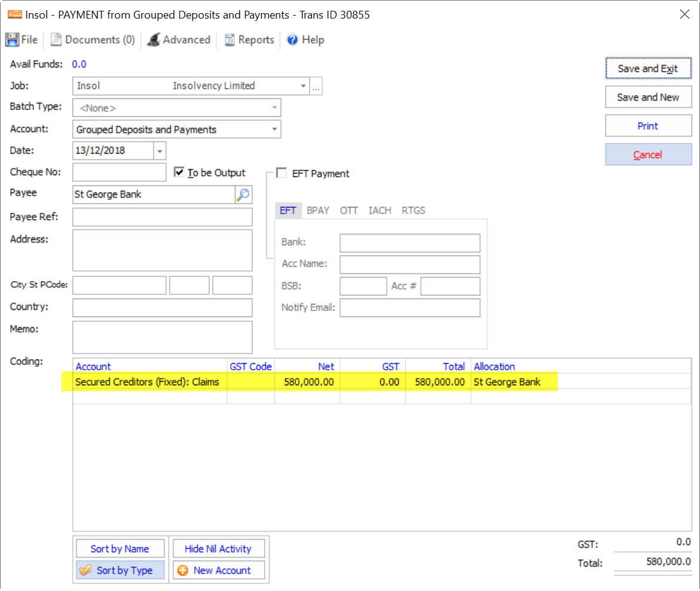Browse jobs with the ellipsis button

(x=316, y=86)
